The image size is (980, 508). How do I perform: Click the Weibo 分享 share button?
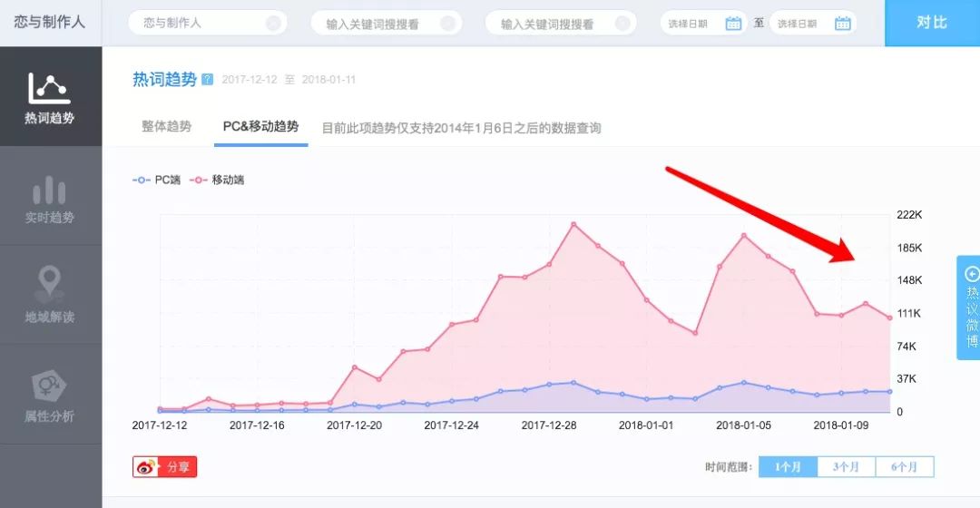[x=164, y=467]
